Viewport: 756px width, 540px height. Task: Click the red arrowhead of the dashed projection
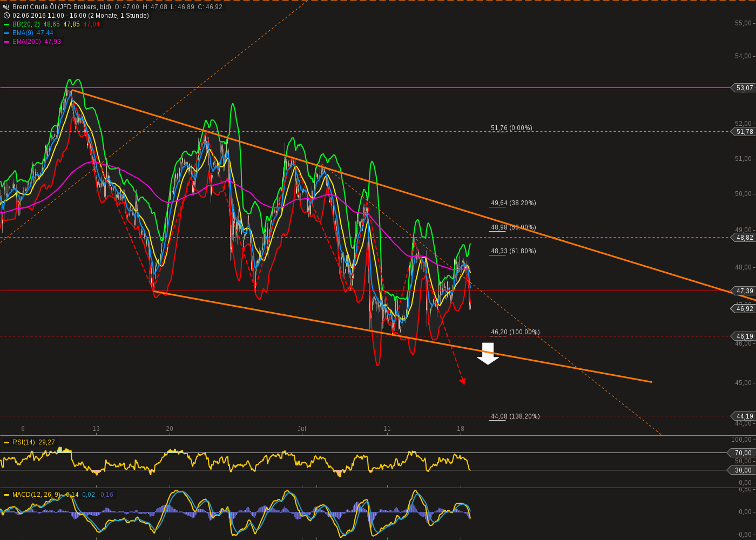tap(462, 381)
